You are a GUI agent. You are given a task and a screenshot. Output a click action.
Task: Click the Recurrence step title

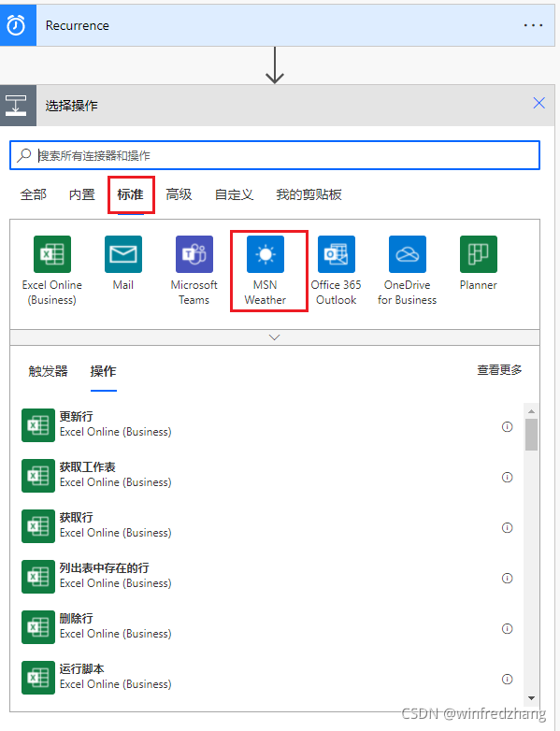tap(78, 25)
